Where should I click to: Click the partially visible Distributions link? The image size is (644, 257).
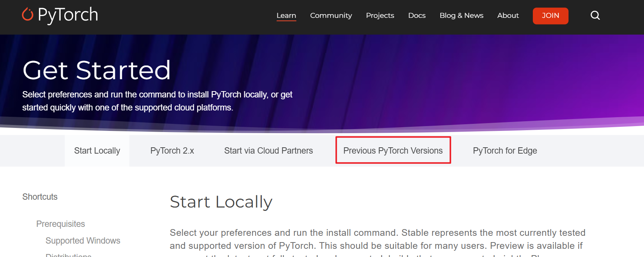[x=68, y=255]
